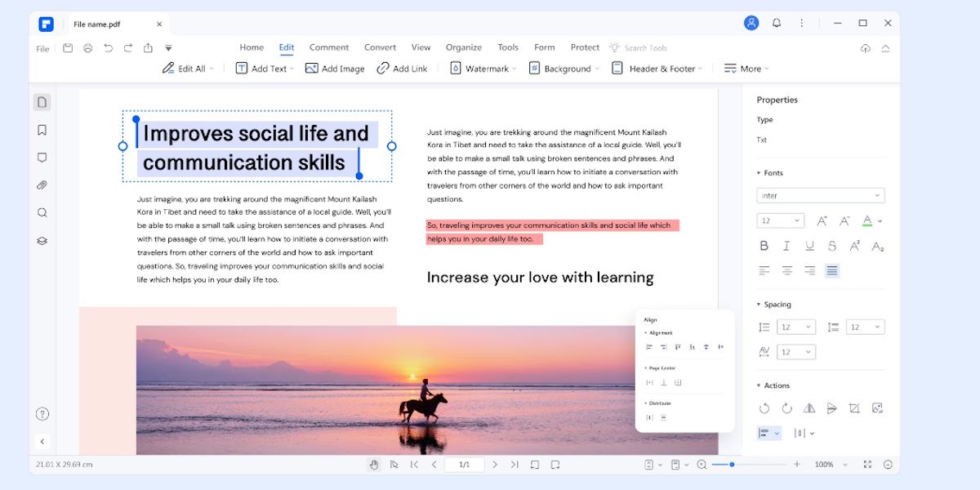
Task: Open the font size dropdown showing 12
Action: click(x=780, y=220)
